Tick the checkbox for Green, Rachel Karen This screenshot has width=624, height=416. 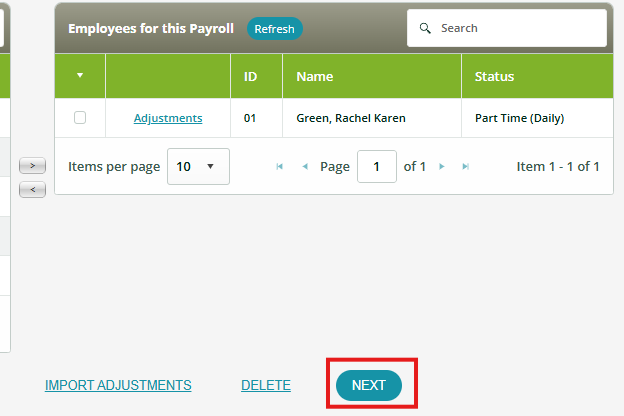tap(80, 118)
